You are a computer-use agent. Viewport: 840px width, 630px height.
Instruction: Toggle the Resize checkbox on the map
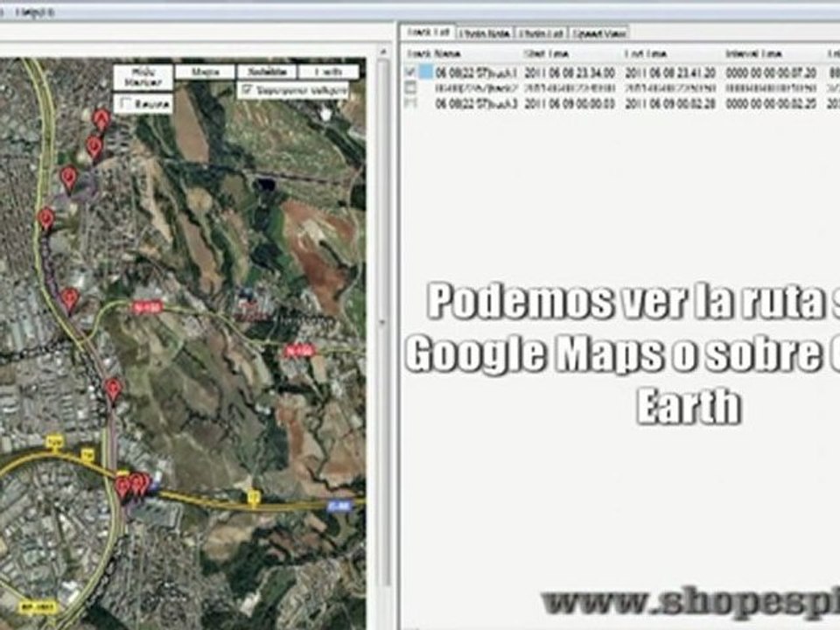(x=127, y=103)
